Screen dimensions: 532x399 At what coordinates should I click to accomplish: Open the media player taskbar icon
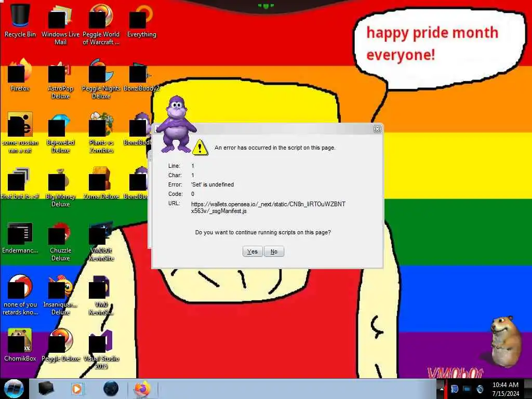tap(77, 389)
